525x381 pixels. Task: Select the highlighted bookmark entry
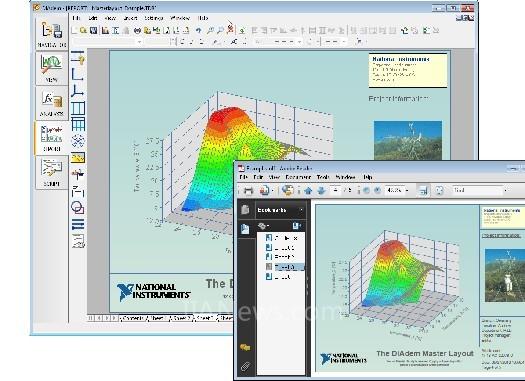285,267
